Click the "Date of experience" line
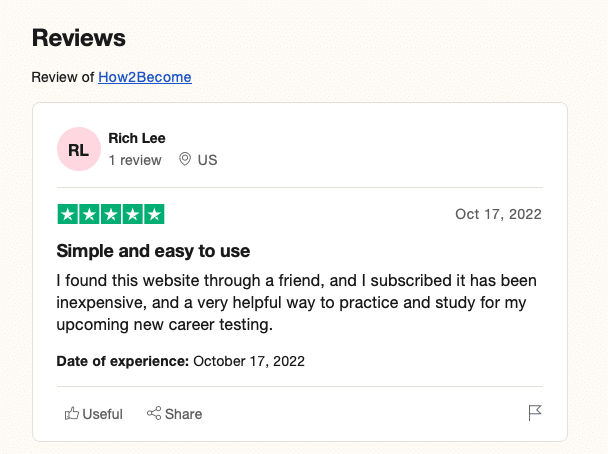 click(181, 360)
